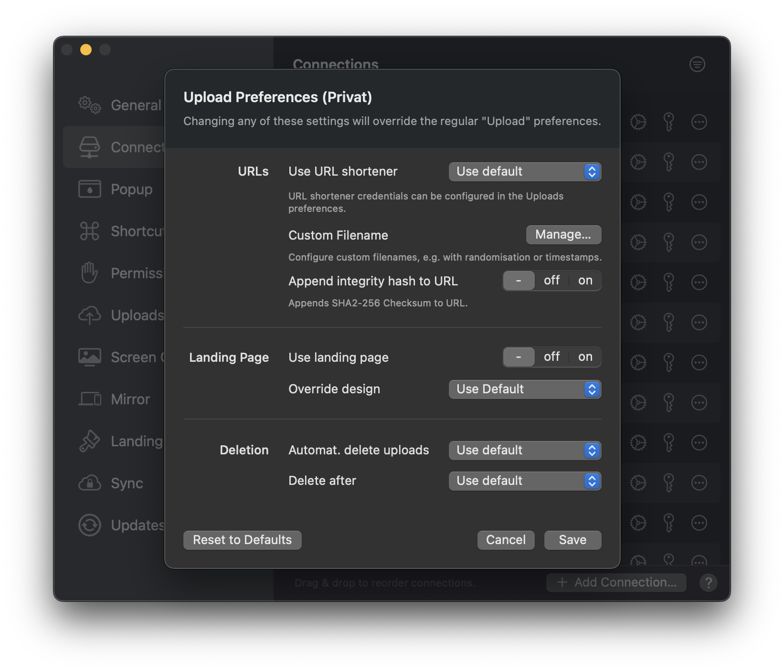784x672 pixels.
Task: Turn on Append integrity hash to URL
Action: tap(584, 280)
